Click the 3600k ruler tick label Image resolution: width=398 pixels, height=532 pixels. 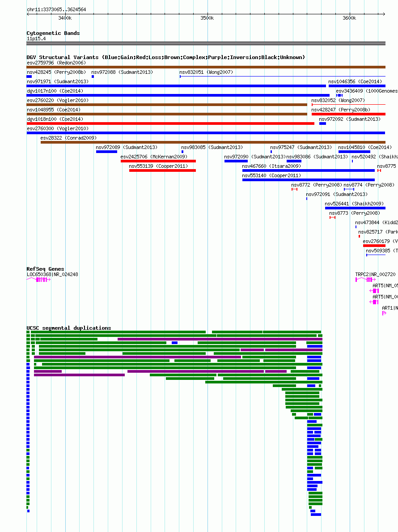(350, 18)
